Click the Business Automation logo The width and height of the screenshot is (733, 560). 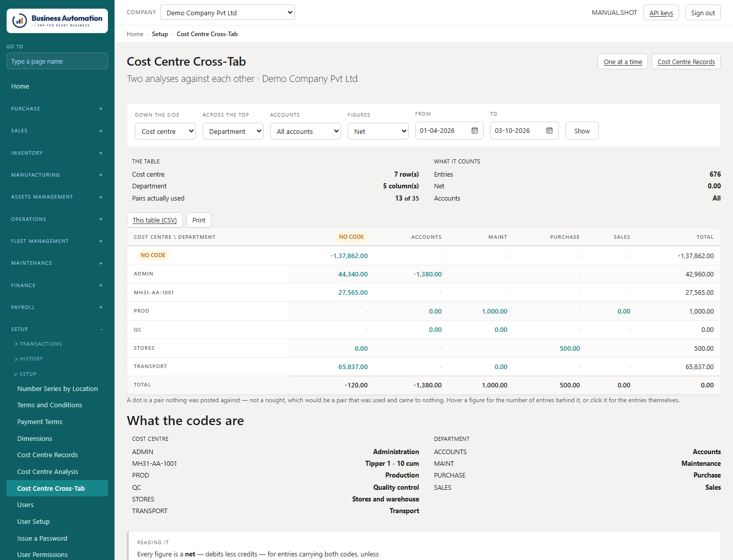57,21
